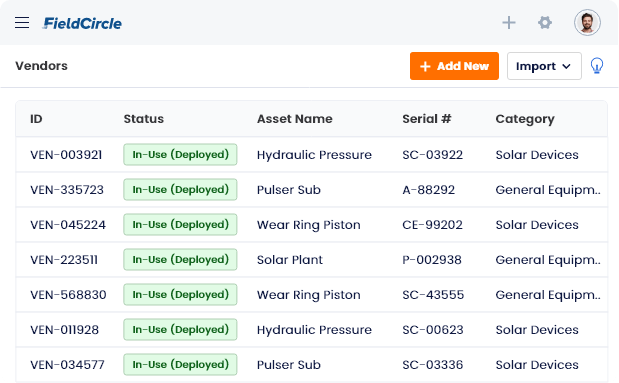Click serial number CE-99202
Screen dimensions: 619x383
[x=432, y=225]
